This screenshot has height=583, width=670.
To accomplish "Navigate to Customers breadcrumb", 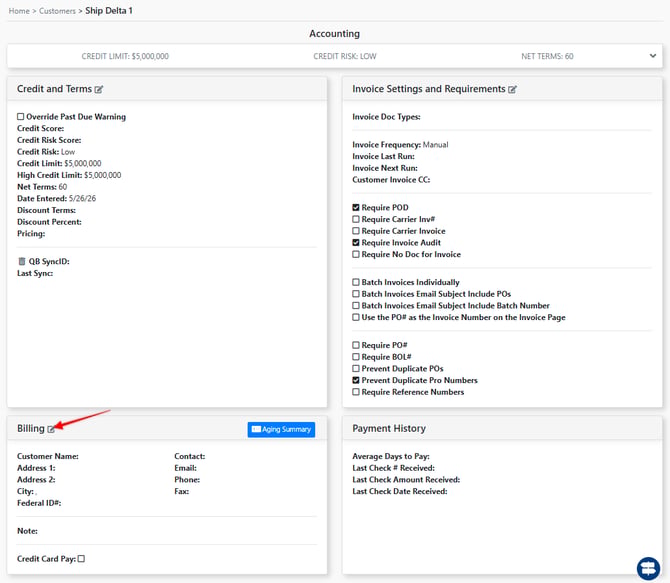I will click(x=57, y=11).
